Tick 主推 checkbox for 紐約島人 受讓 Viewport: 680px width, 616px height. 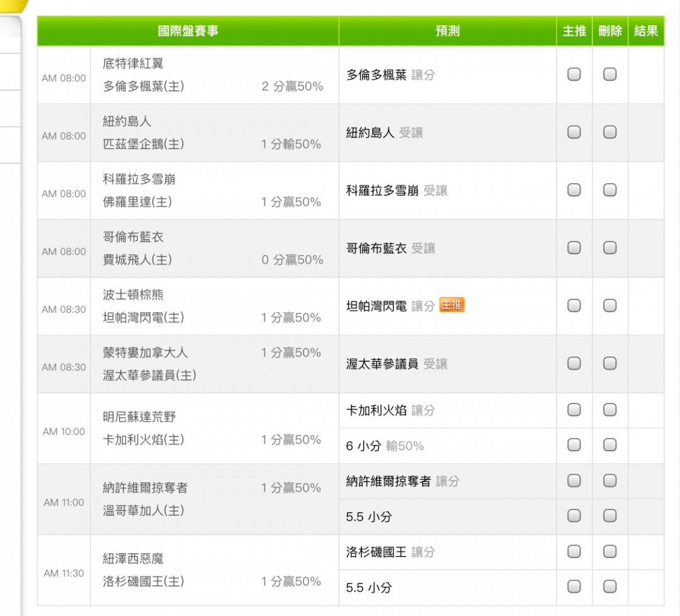click(x=574, y=132)
